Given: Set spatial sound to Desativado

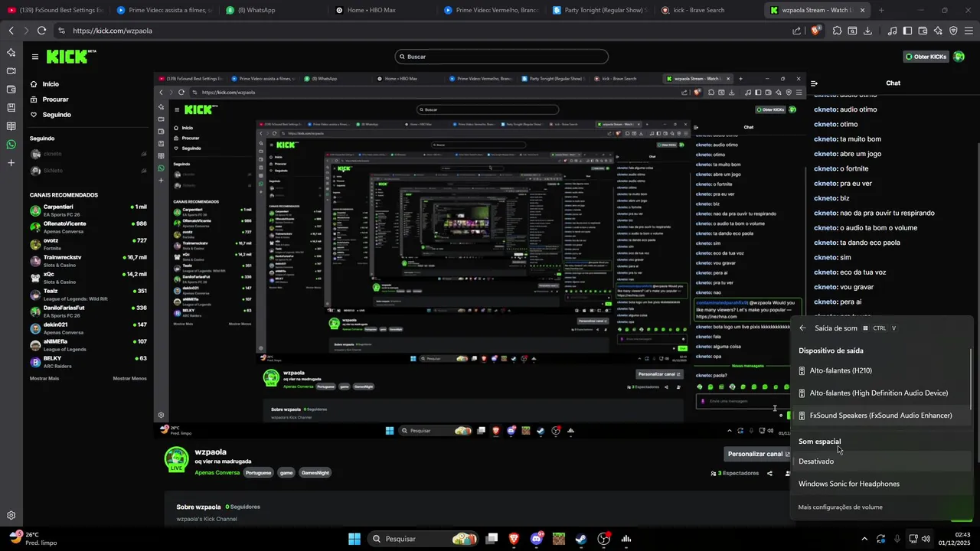Looking at the screenshot, I should point(882,461).
